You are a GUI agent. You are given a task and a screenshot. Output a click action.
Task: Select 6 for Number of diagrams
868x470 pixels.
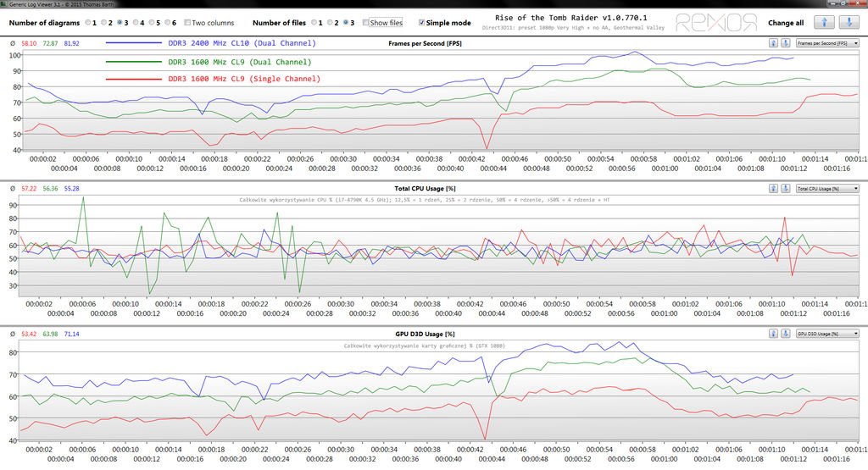[x=168, y=23]
